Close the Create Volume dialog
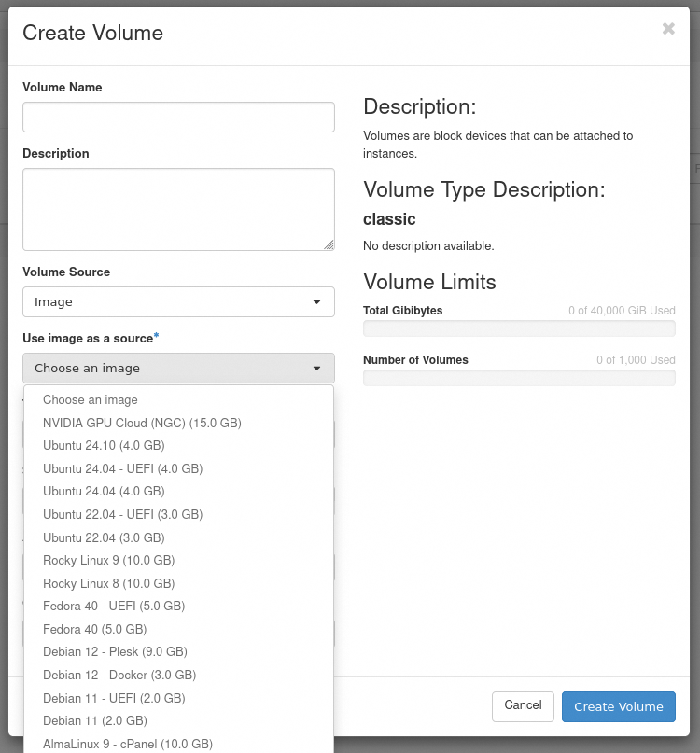The width and height of the screenshot is (700, 753). click(x=668, y=29)
